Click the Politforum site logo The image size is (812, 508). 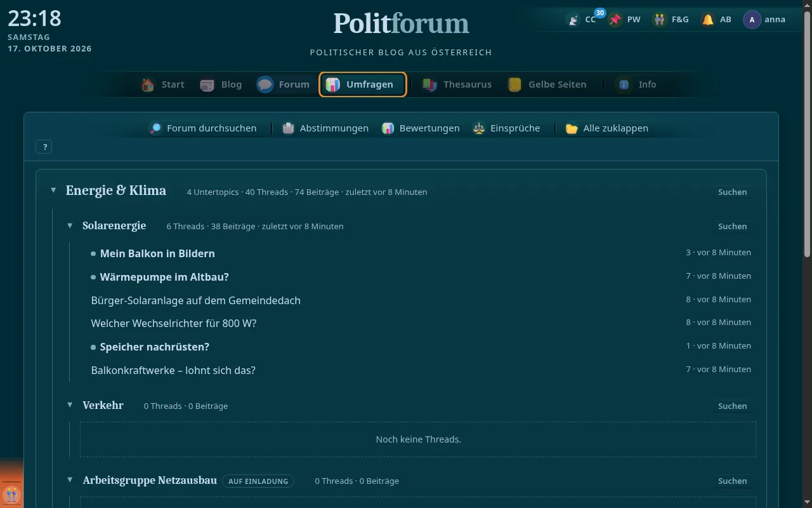(x=402, y=23)
